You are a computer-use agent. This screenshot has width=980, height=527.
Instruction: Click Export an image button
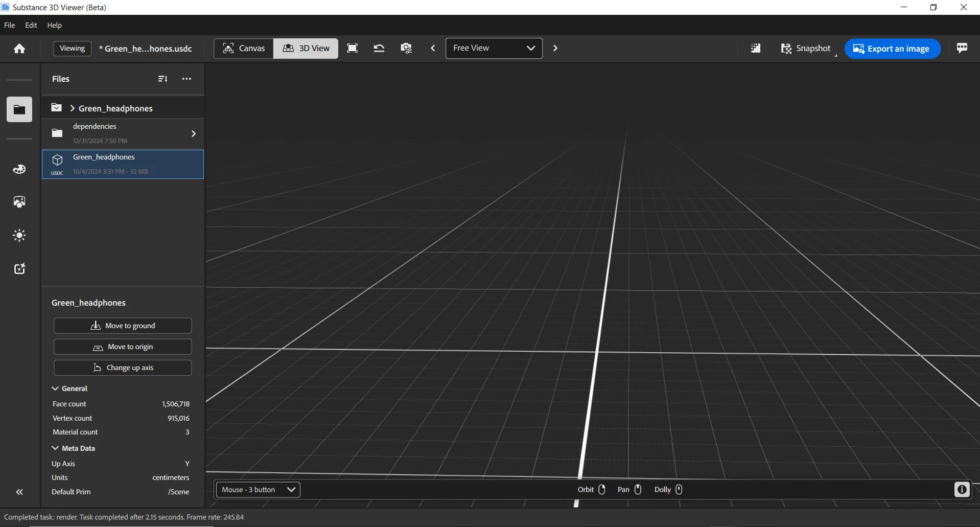(892, 49)
